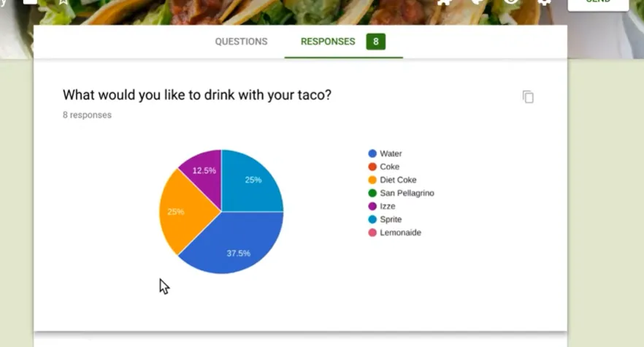Open the customize theme palette

click(478, 2)
